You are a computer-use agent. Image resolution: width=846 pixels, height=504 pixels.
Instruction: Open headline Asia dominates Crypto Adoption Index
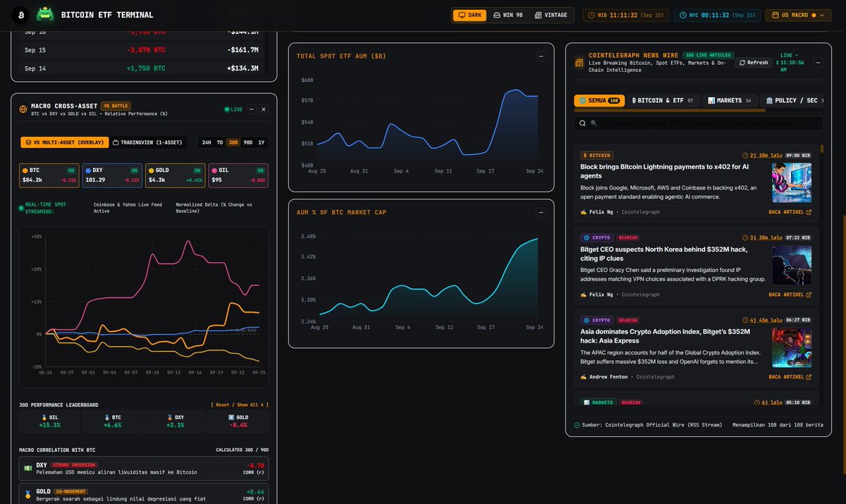coord(666,336)
